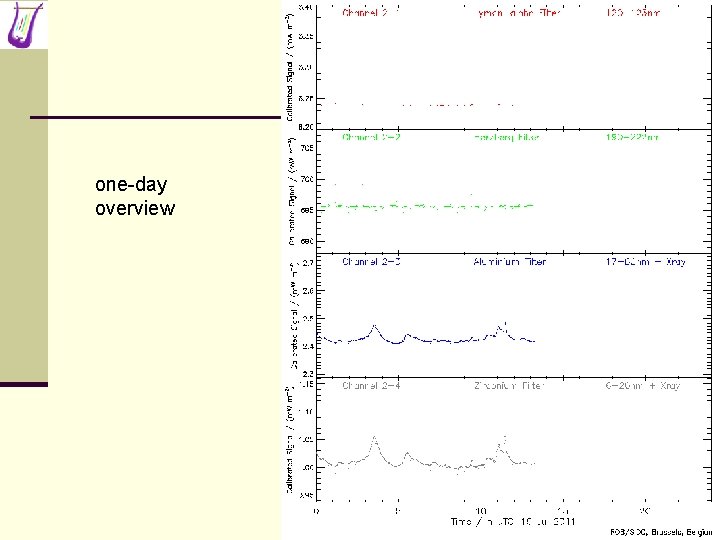The image size is (720, 540).
Task: Select the "6-20nm + Xray" wavelength label
Action: tap(642, 386)
